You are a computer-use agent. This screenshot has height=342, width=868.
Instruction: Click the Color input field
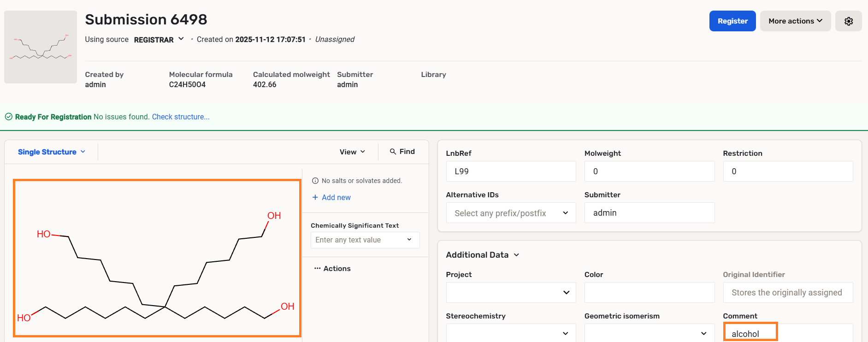tap(649, 293)
